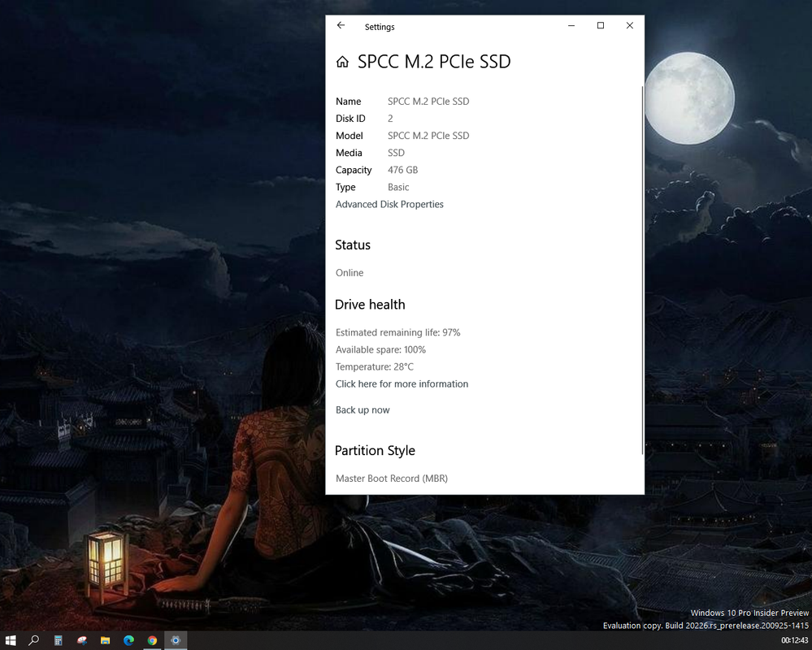This screenshot has width=812, height=650.
Task: Click the Back up now link
Action: (x=363, y=409)
